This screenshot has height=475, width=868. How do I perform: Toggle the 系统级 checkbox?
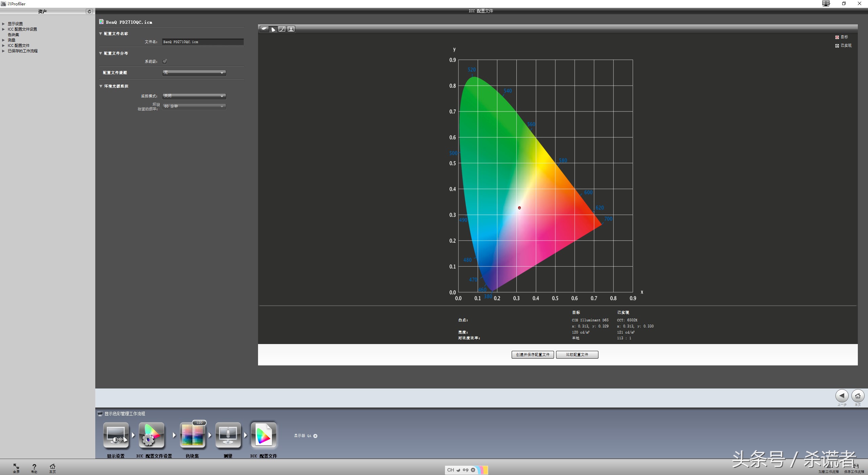click(165, 61)
